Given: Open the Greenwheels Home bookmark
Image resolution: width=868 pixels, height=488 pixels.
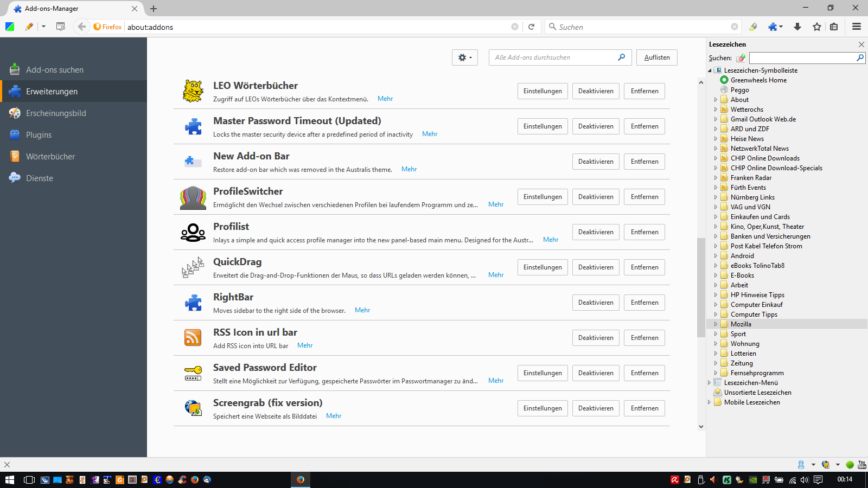Looking at the screenshot, I should [758, 80].
